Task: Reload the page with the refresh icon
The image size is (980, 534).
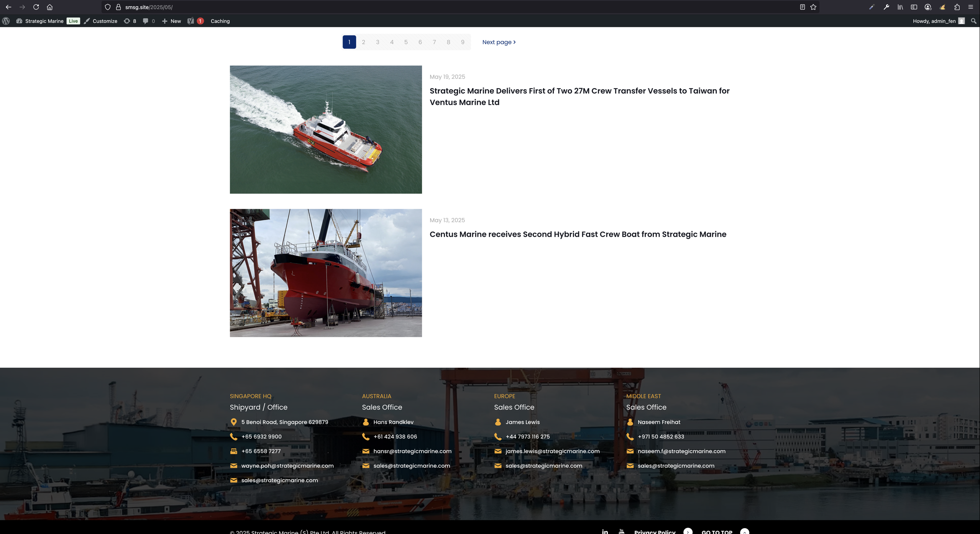Action: point(36,7)
